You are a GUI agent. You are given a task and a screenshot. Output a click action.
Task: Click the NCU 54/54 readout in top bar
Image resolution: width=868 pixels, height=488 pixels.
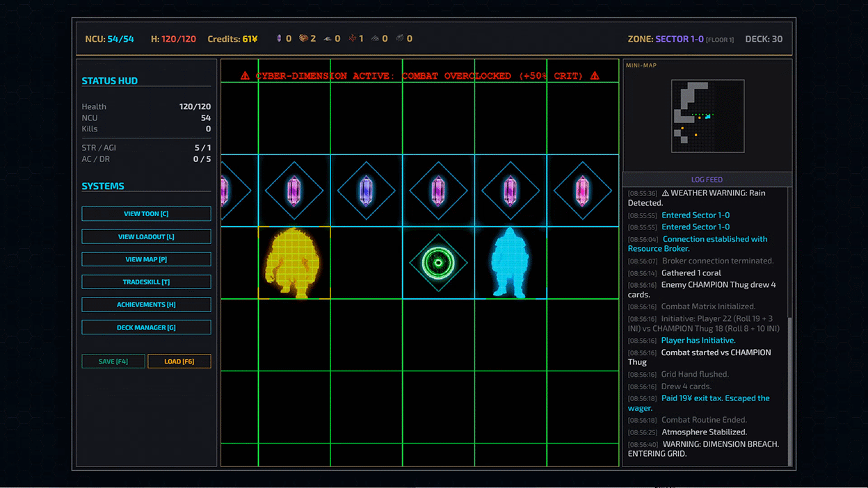[109, 39]
